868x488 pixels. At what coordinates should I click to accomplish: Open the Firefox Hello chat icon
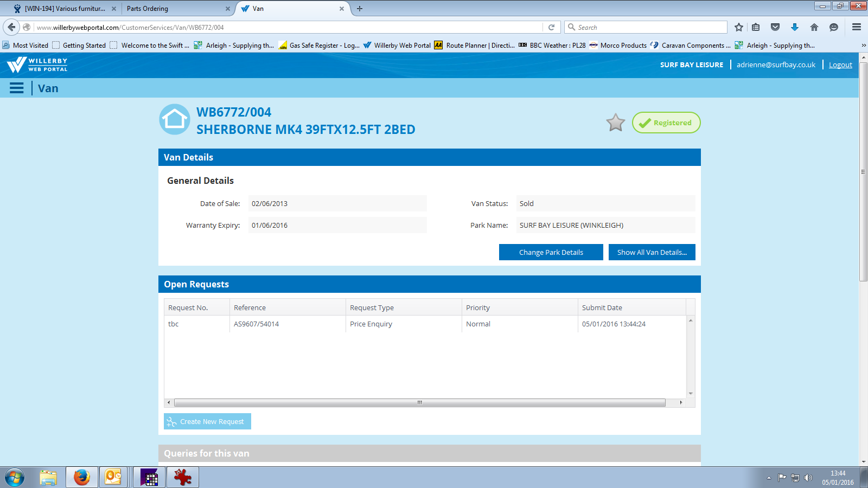pyautogui.click(x=834, y=27)
